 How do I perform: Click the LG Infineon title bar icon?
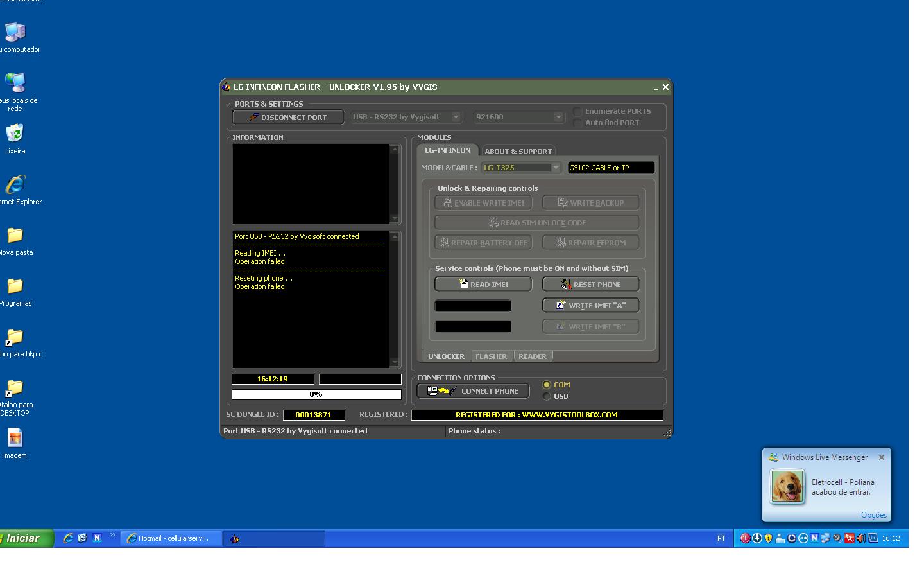pyautogui.click(x=226, y=87)
